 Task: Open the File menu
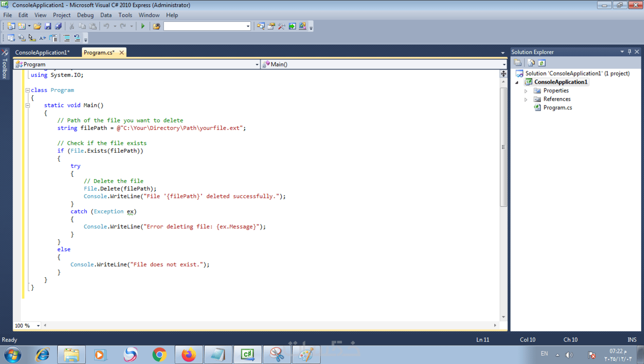coord(7,15)
